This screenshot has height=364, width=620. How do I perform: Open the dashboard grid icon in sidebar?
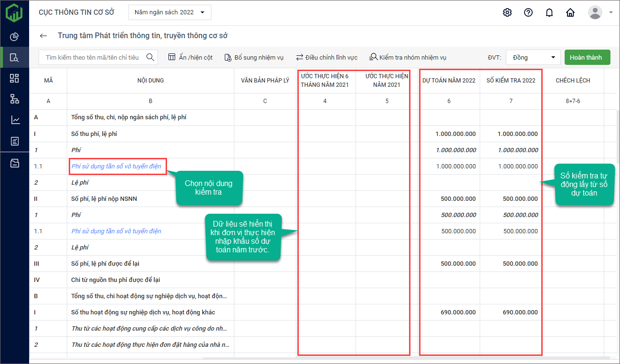coord(14,78)
